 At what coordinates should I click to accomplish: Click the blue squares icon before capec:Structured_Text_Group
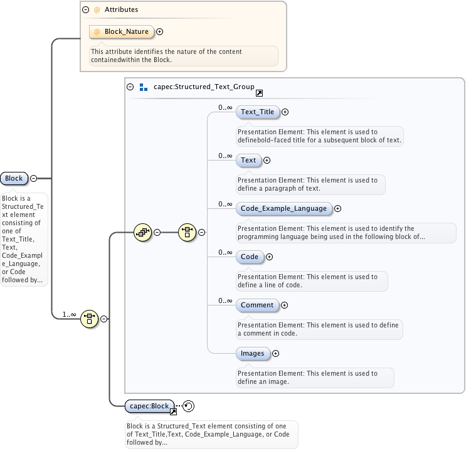[x=144, y=87]
